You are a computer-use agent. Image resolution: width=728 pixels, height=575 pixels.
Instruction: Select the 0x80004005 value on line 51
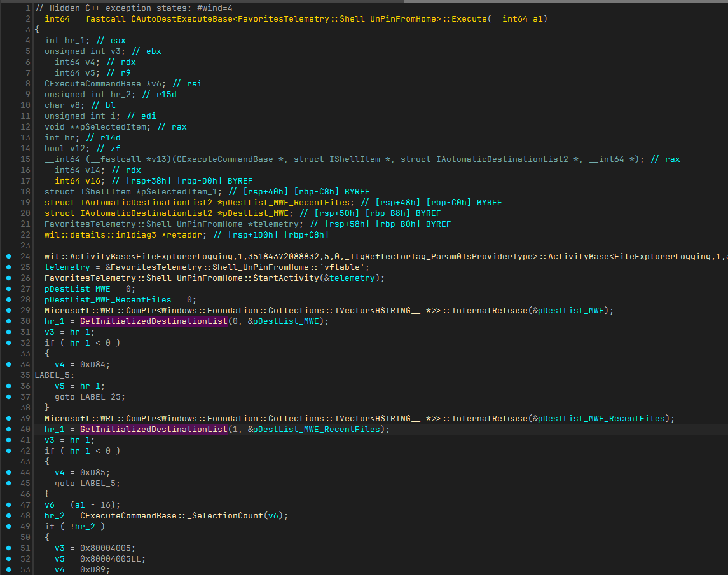tap(104, 548)
